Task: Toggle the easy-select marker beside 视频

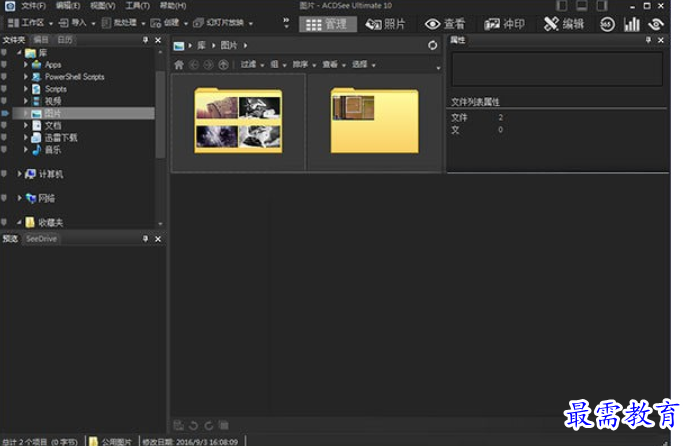Action: point(4,101)
